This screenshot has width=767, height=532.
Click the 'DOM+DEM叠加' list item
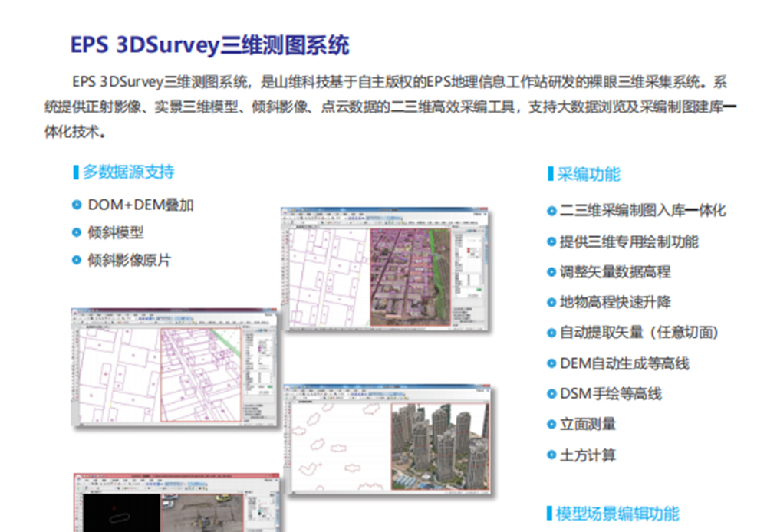click(x=141, y=205)
